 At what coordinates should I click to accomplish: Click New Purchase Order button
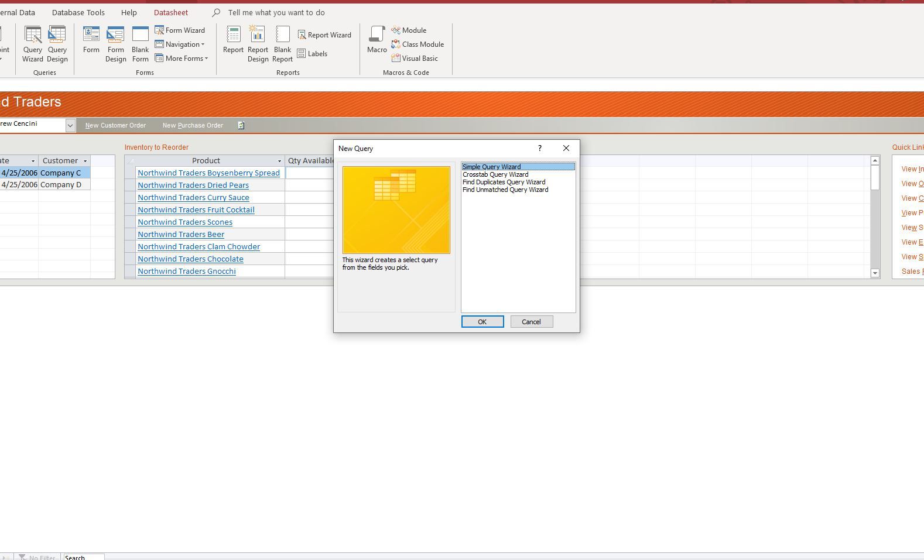point(193,125)
